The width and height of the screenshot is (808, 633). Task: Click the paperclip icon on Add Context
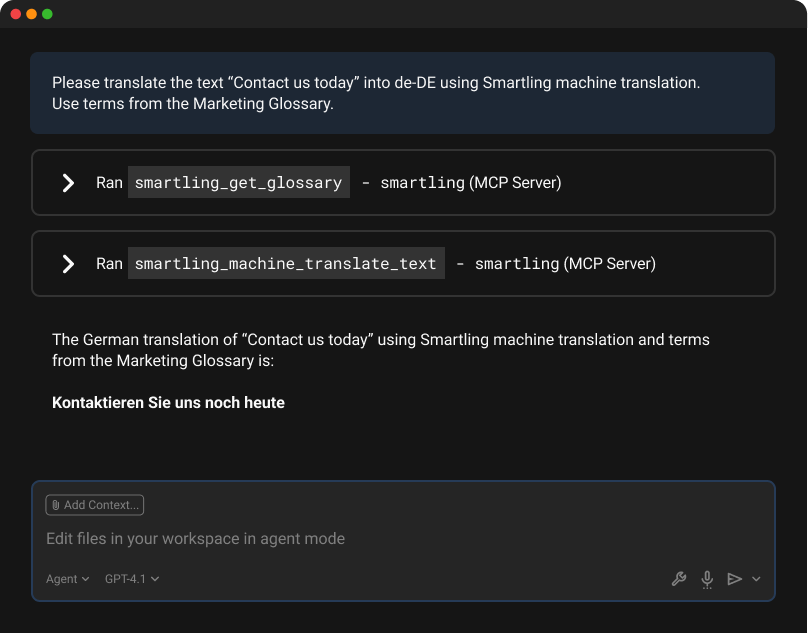click(x=56, y=505)
